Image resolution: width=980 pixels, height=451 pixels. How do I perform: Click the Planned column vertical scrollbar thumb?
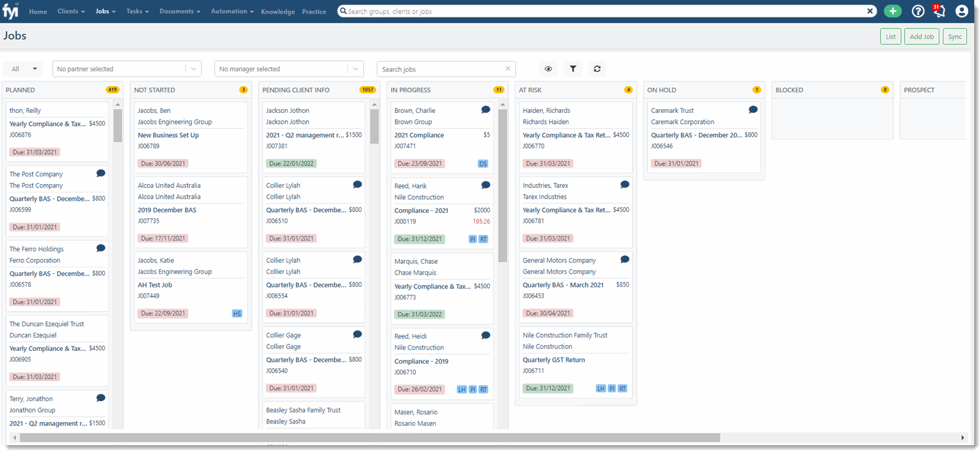pyautogui.click(x=117, y=125)
